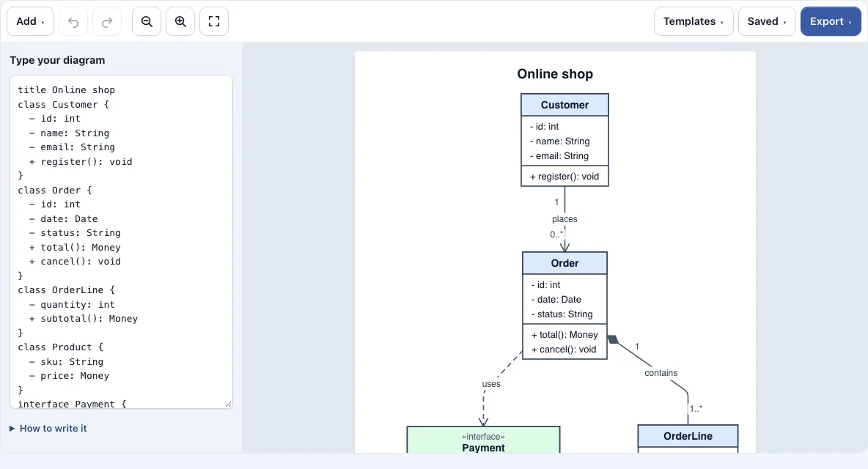Click the 'title Online shop' code line
Viewport: 868px width, 469px height.
pos(67,90)
